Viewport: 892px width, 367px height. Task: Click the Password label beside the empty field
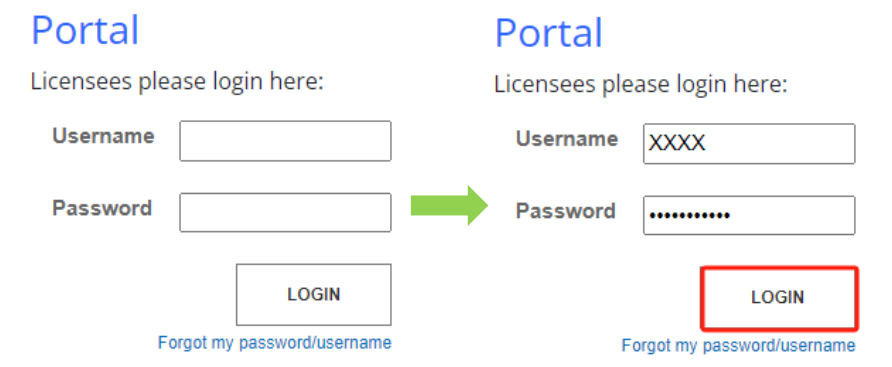[x=102, y=208]
